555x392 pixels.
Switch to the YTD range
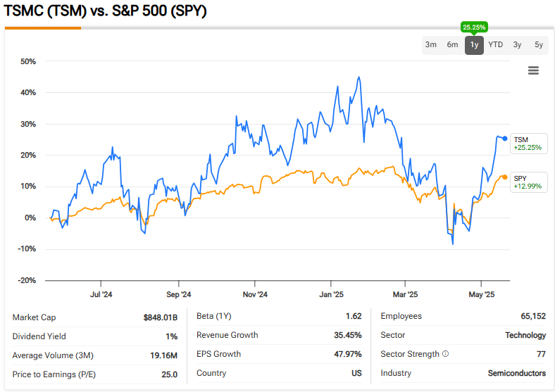tap(496, 44)
